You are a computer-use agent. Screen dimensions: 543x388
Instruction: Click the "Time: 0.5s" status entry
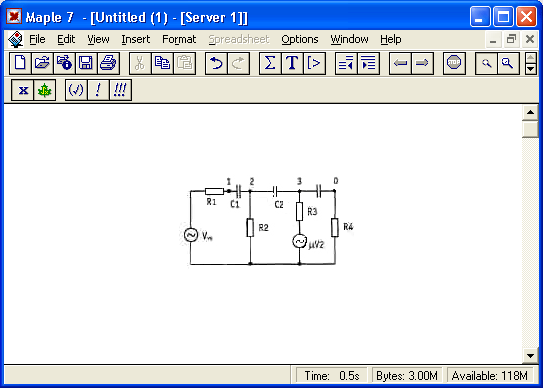click(x=331, y=376)
